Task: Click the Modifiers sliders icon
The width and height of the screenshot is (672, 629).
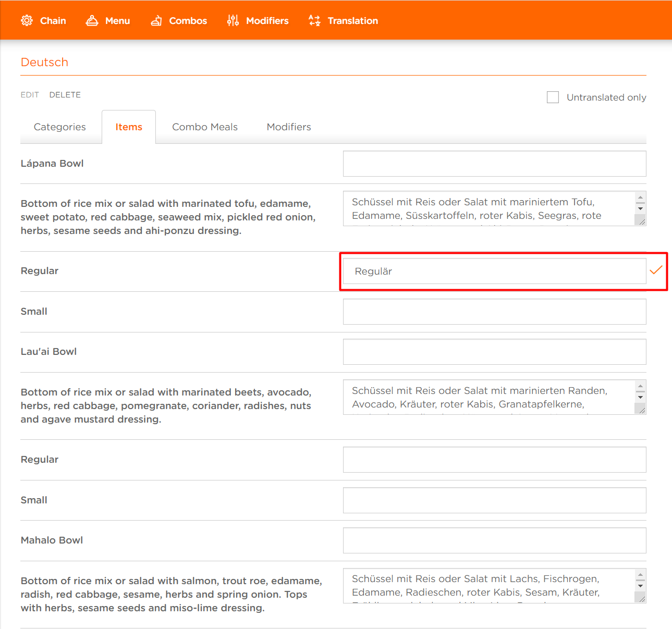Action: (233, 20)
